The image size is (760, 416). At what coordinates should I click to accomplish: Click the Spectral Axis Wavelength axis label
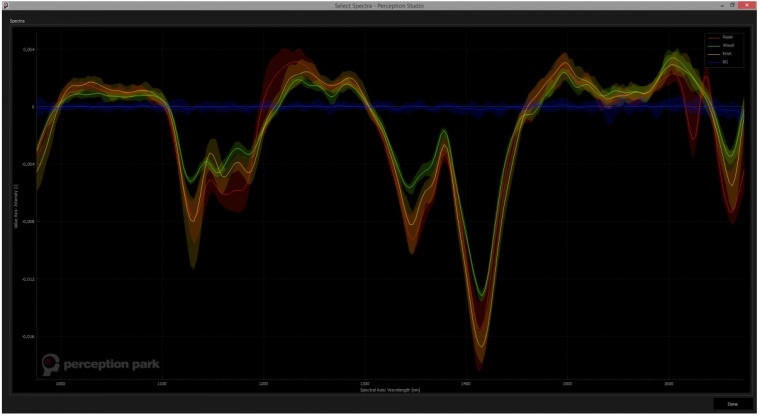click(390, 389)
